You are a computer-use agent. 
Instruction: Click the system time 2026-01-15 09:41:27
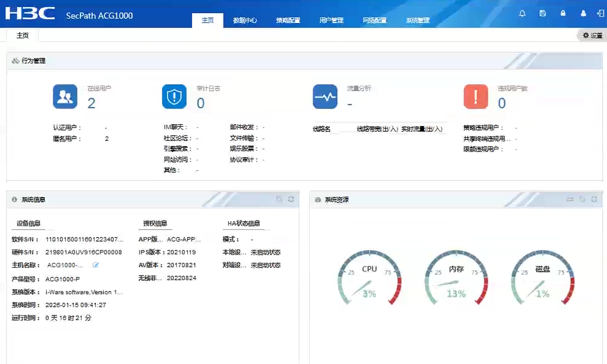(76, 305)
